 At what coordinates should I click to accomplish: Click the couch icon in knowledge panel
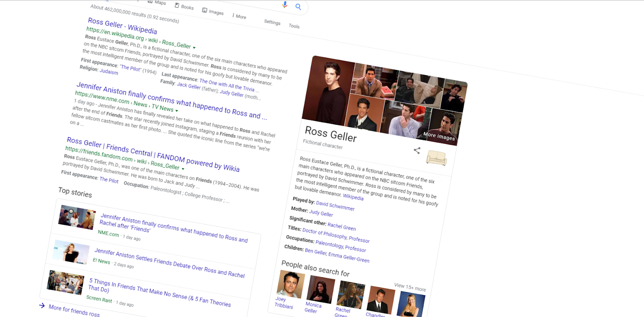pos(437,158)
